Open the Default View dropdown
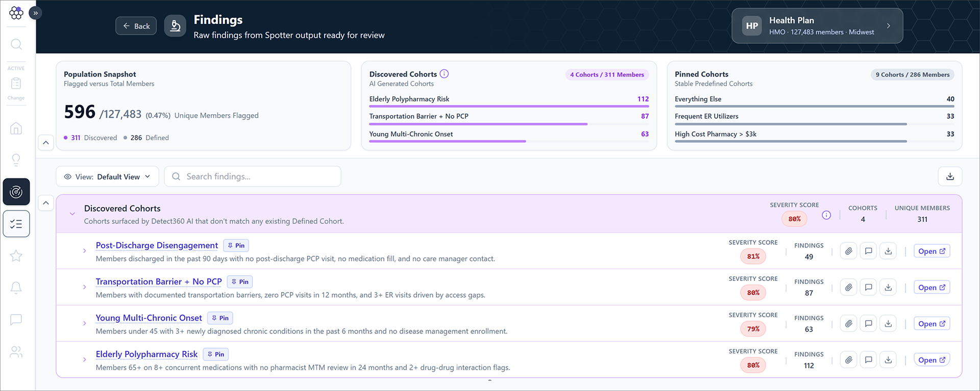Screen dimensions: 980x391 pos(107,176)
